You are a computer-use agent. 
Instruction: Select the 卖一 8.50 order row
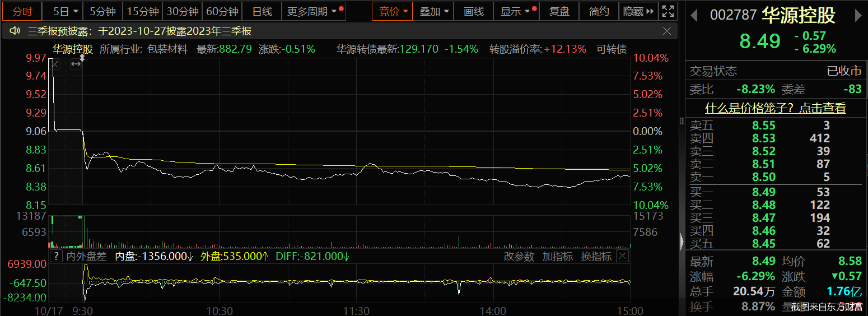(775, 177)
